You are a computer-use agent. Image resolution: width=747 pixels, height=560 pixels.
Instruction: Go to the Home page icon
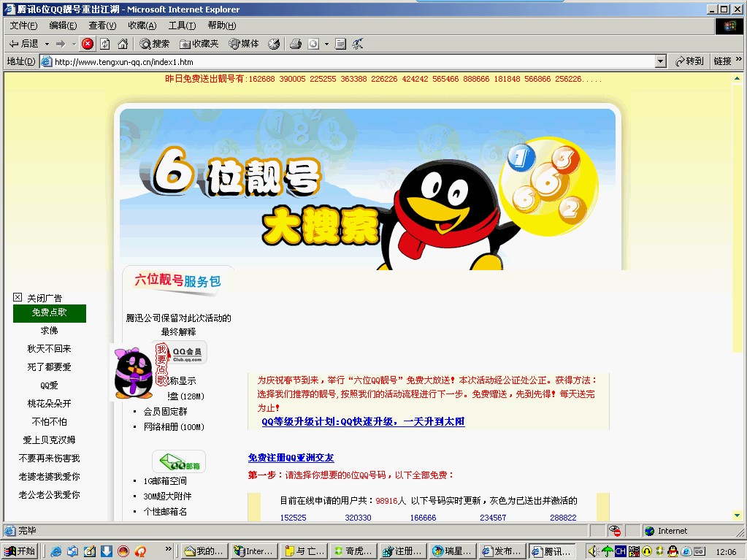[x=123, y=44]
